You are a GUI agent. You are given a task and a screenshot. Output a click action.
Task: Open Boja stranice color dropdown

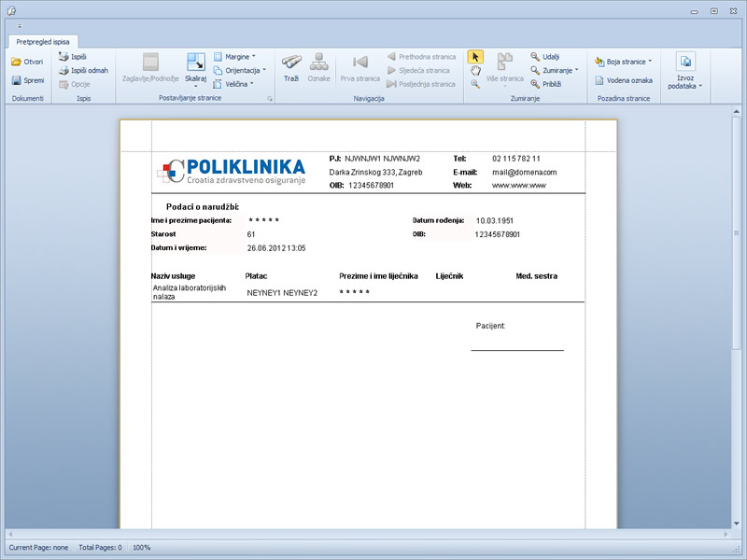pyautogui.click(x=623, y=62)
